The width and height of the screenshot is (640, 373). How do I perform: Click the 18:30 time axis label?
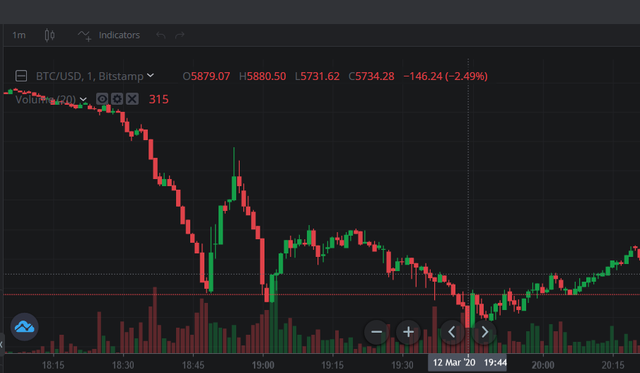[123, 365]
